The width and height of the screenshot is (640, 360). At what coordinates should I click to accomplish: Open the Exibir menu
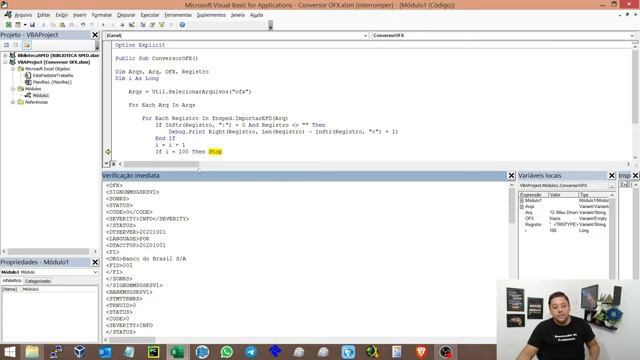(x=62, y=15)
